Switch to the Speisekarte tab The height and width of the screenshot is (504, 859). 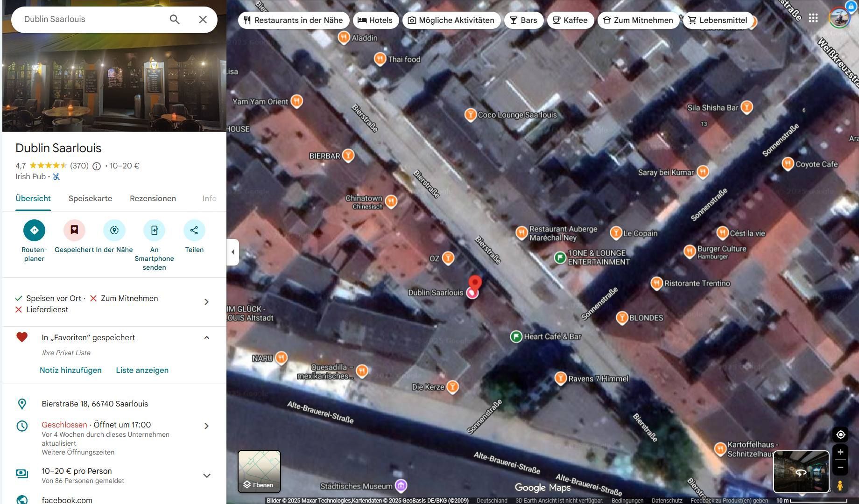(90, 199)
